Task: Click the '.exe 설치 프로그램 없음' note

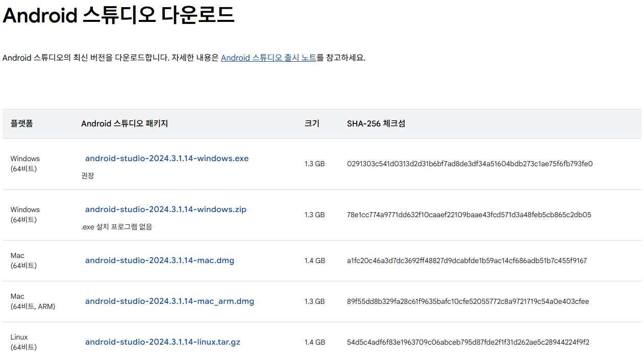Action: coord(117,227)
